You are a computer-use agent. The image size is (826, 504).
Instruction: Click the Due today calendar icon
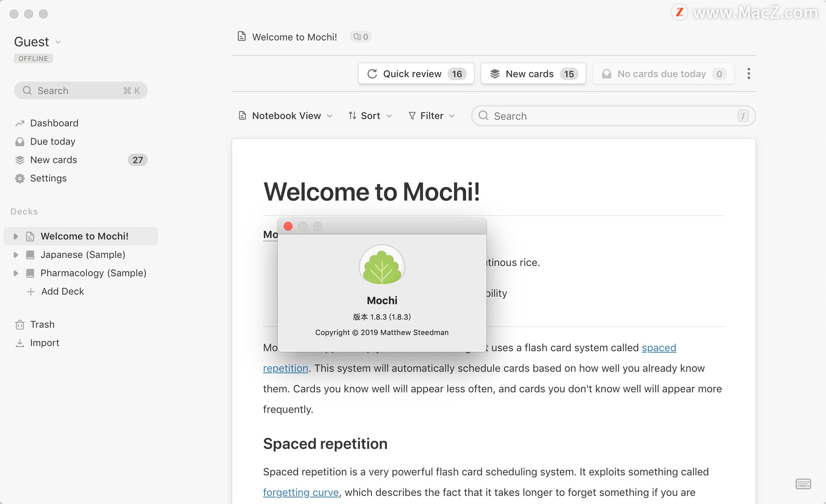[x=19, y=141]
